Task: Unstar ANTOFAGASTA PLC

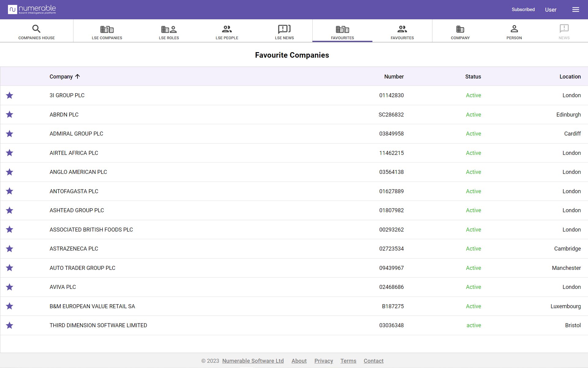Action: coord(9,191)
